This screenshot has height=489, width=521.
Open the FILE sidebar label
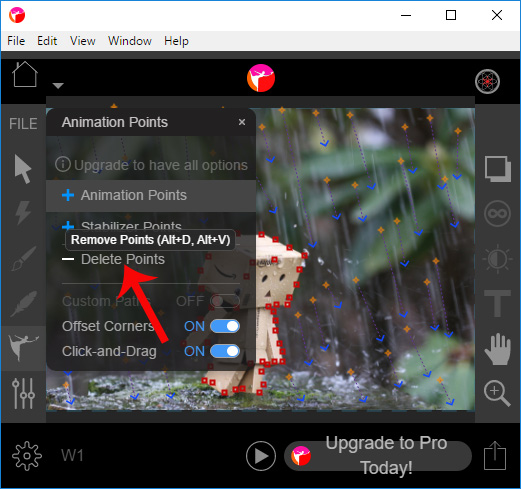point(23,124)
